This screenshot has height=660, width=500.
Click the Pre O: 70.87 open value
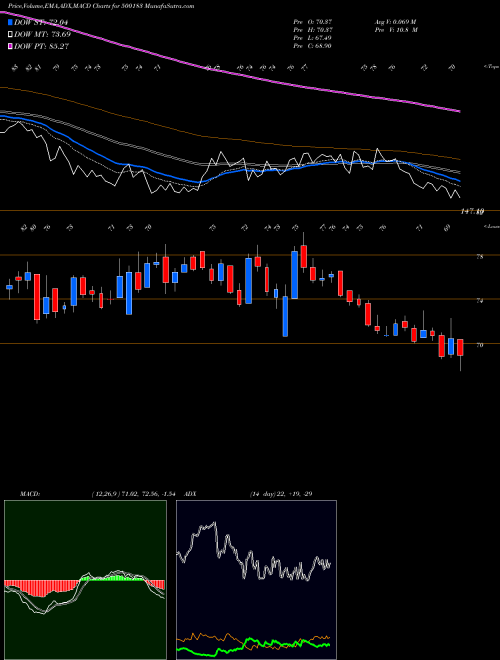(x=312, y=22)
